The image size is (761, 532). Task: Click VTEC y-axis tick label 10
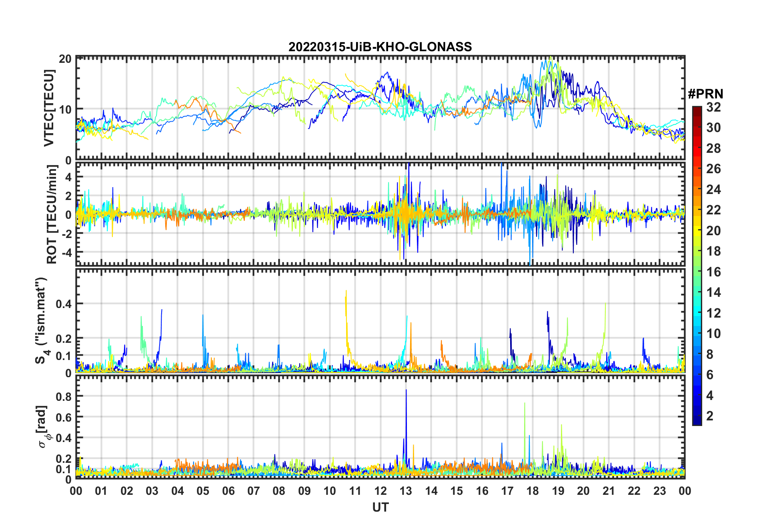pos(65,109)
